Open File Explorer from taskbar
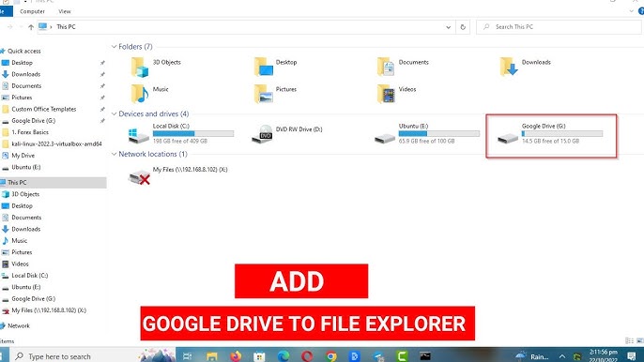644x362 pixels. (211, 356)
